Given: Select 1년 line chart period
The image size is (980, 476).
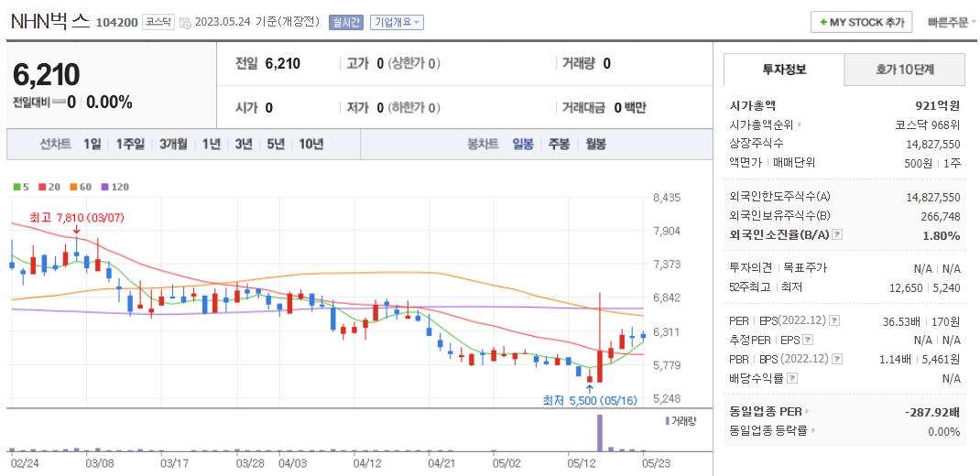Looking at the screenshot, I should point(212,144).
